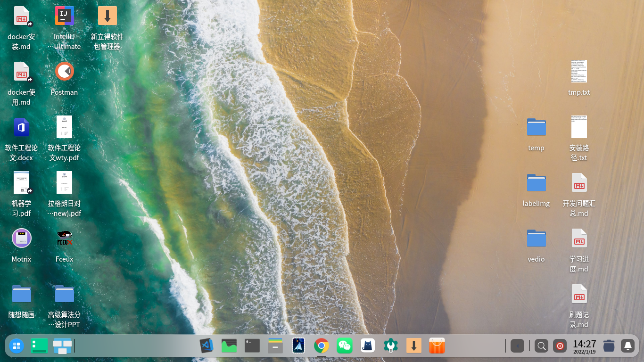The width and height of the screenshot is (644, 362).
Task: Open Google Chrome in the dock
Action: [x=322, y=346]
